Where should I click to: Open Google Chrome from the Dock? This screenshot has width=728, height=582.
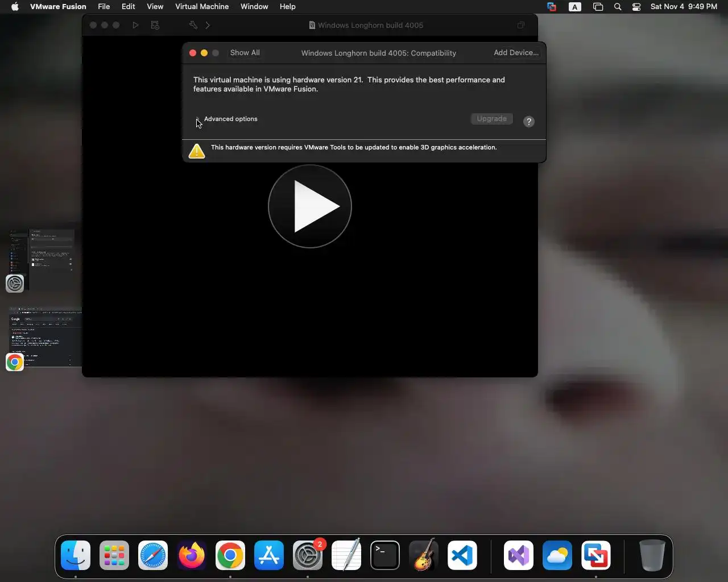(230, 555)
